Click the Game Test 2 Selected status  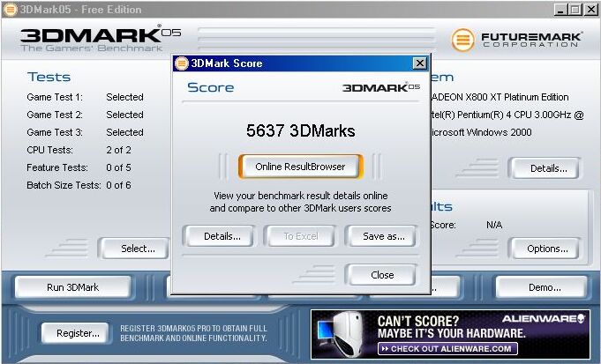[124, 115]
